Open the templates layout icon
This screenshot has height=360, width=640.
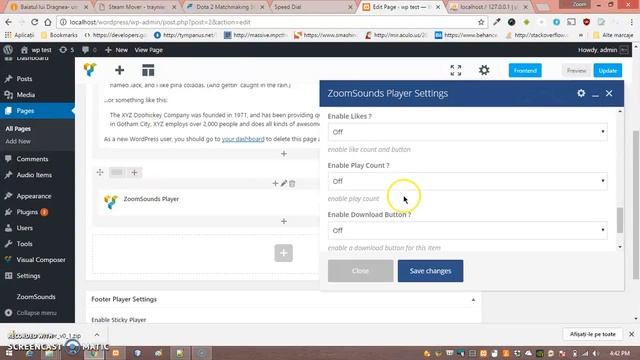tap(148, 70)
